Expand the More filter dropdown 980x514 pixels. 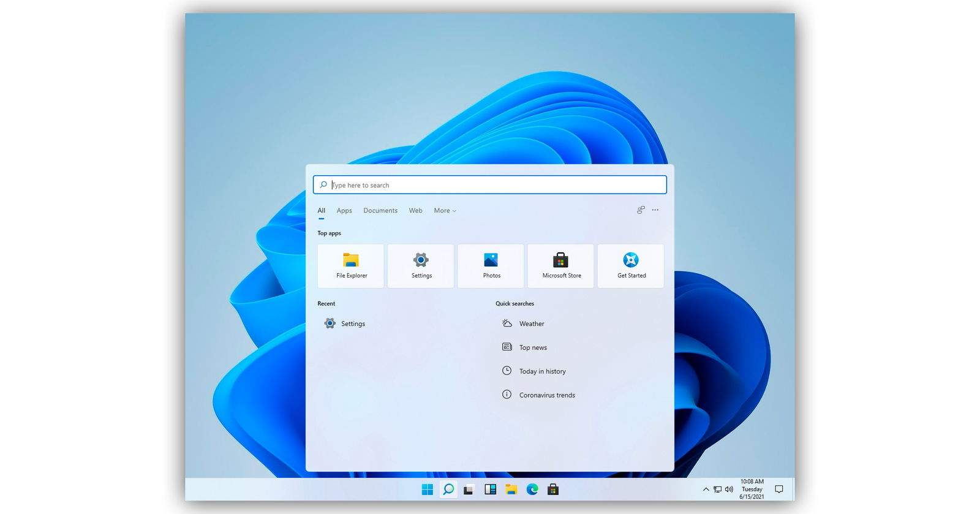point(445,211)
